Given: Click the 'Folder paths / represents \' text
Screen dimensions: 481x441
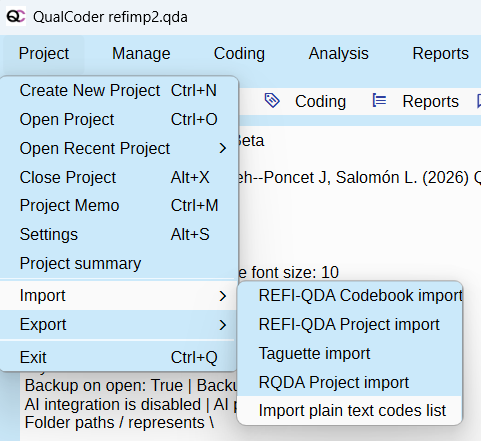Looking at the screenshot, I should pyautogui.click(x=119, y=423).
